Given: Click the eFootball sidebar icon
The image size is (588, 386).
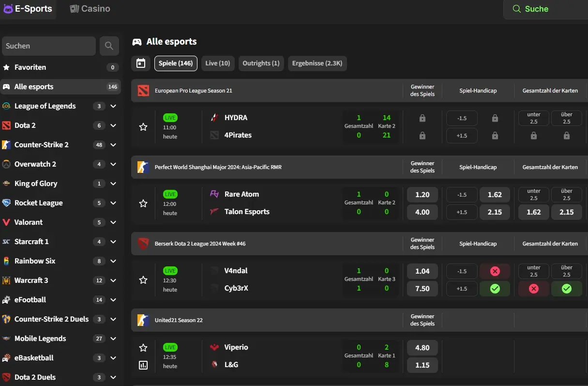Looking at the screenshot, I should (6, 300).
